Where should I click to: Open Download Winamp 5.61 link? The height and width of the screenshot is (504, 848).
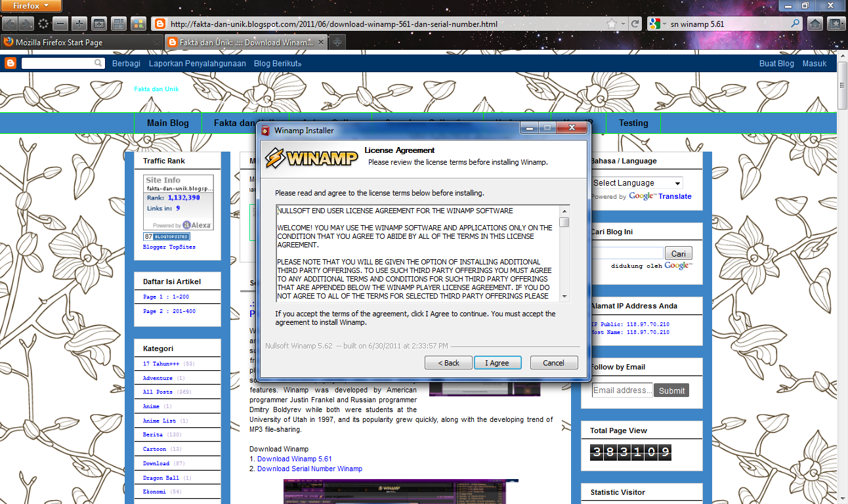coord(295,459)
